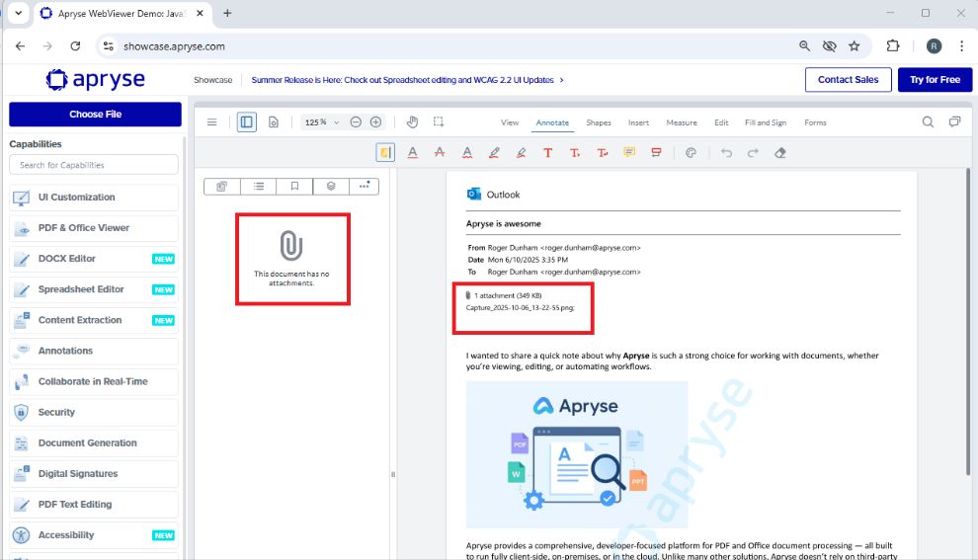Click the Contact Sales button

click(x=849, y=80)
